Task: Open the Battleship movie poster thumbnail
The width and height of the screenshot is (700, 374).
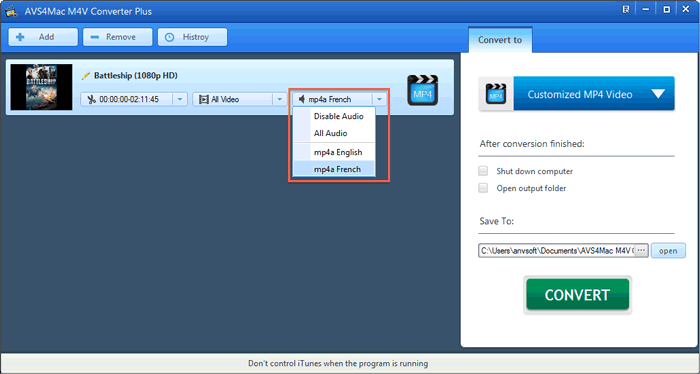Action: click(42, 87)
